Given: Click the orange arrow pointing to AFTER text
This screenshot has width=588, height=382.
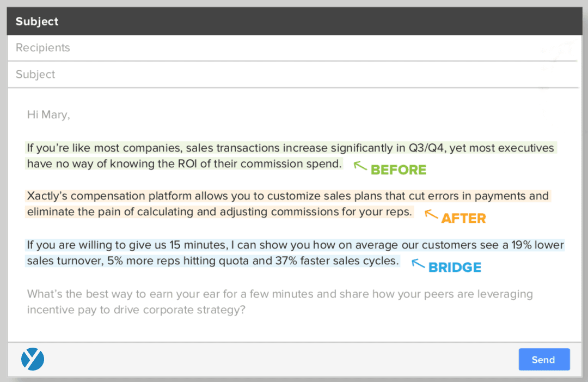Looking at the screenshot, I should pyautogui.click(x=431, y=214).
